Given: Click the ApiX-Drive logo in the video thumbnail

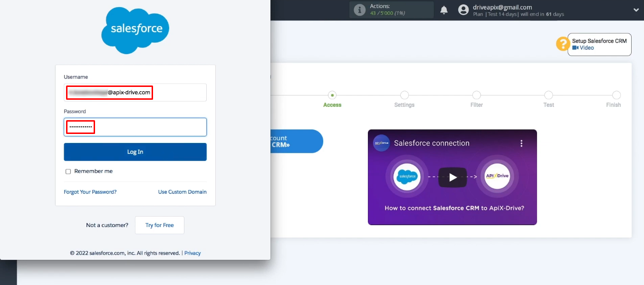Looking at the screenshot, I should point(497,176).
